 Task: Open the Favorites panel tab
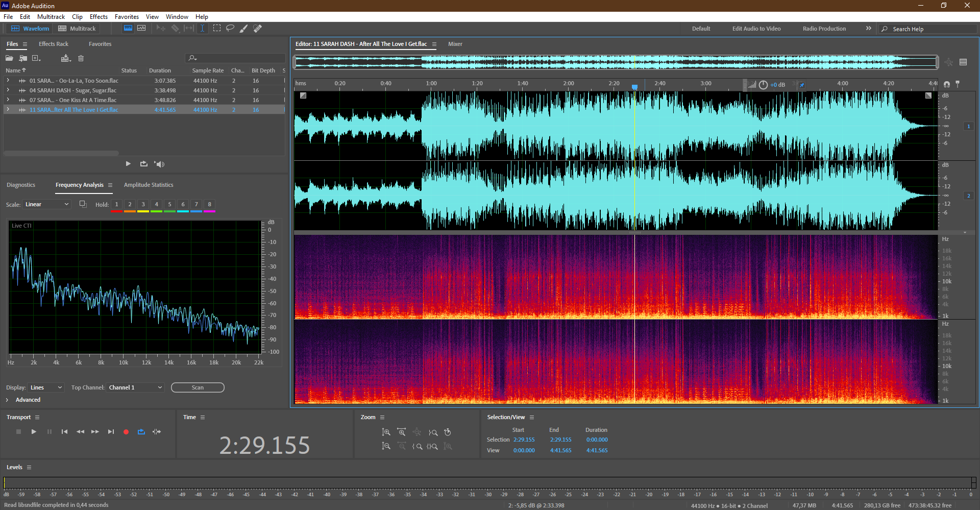(x=100, y=44)
